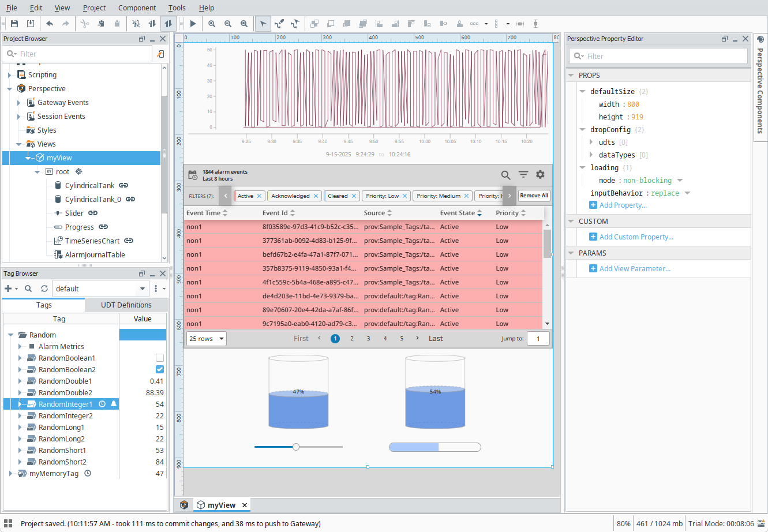Click the calendar date range icon in alarm table
768x532 pixels.
(x=193, y=175)
